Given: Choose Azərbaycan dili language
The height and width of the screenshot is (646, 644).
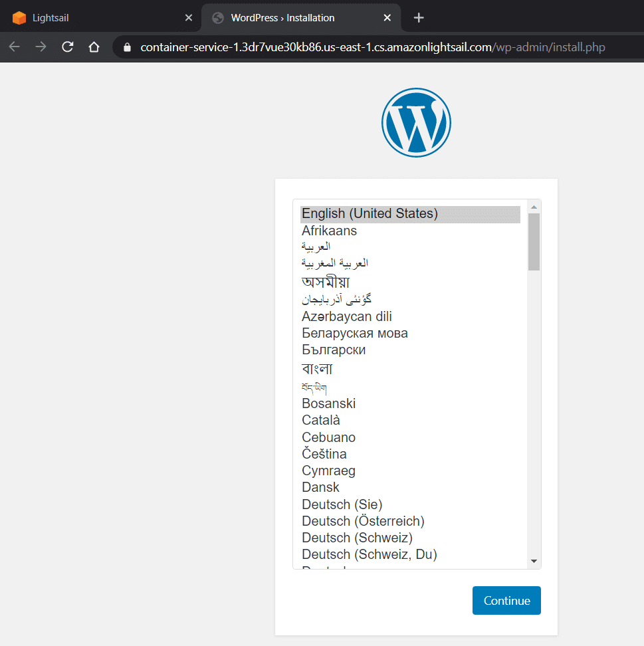Looking at the screenshot, I should (410, 316).
